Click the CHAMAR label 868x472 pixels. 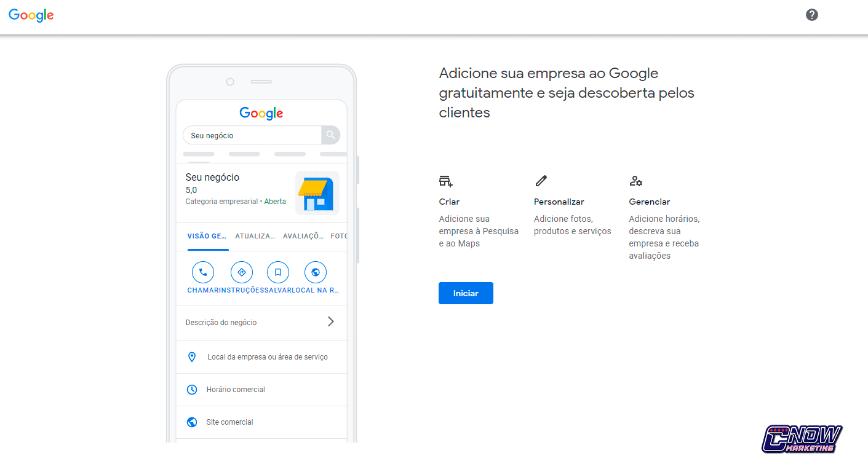click(x=203, y=290)
